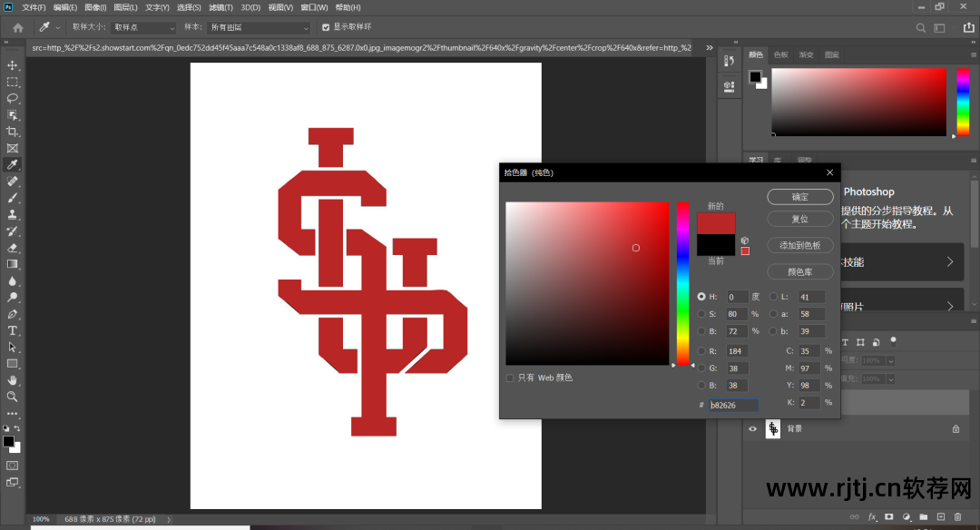The image size is (980, 530).
Task: Select the Clone Stamp tool
Action: [x=12, y=214]
